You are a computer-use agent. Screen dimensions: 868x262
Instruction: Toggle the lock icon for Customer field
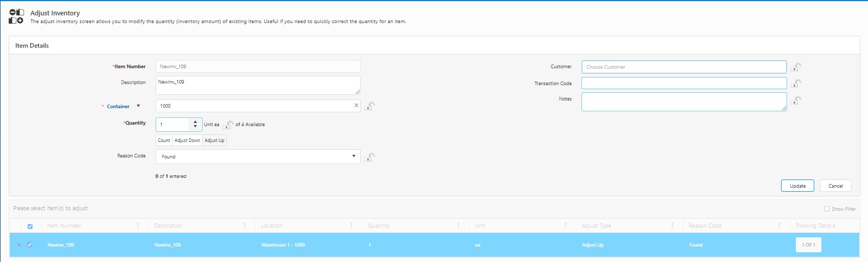click(796, 67)
